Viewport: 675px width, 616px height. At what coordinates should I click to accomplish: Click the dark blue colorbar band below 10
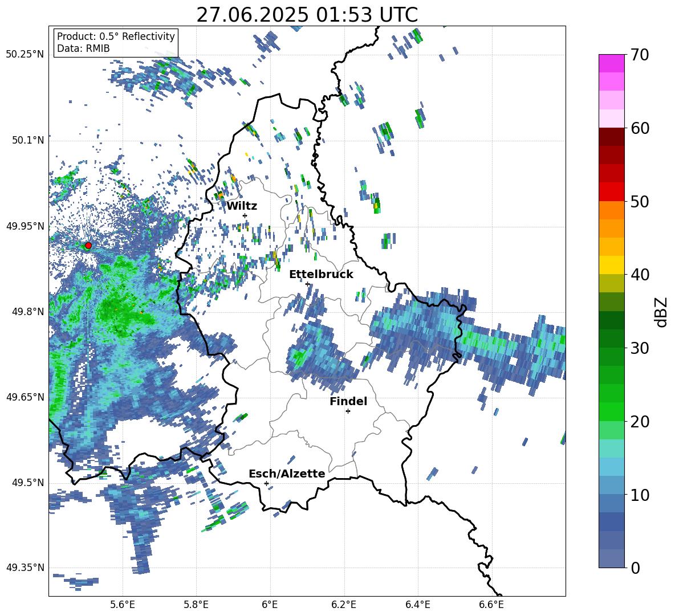click(x=611, y=522)
